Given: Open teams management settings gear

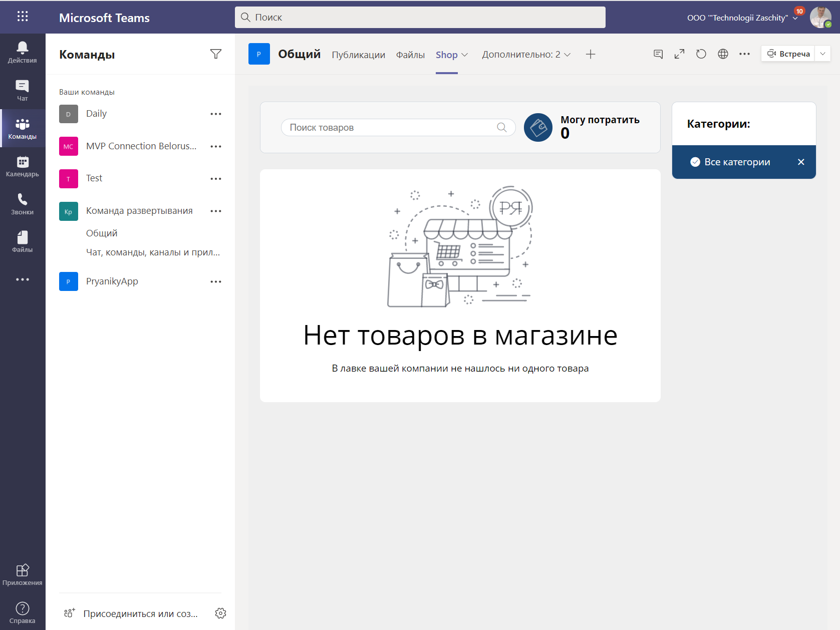Looking at the screenshot, I should pos(220,613).
